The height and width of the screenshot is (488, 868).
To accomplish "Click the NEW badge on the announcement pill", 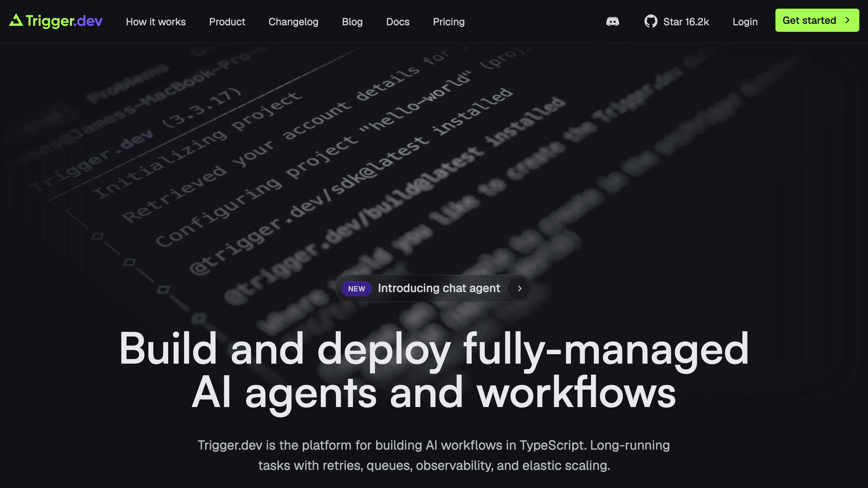I will point(357,288).
